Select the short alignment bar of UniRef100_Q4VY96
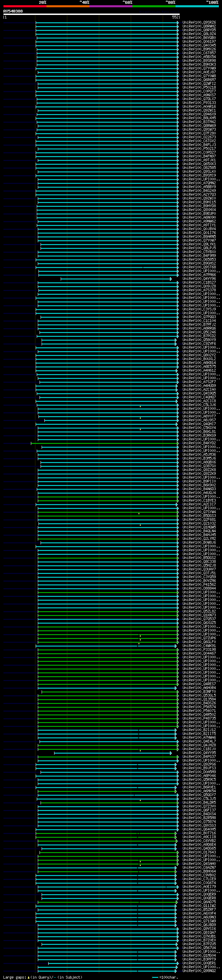Viewport: 222px width, 980px height. click(x=116, y=279)
